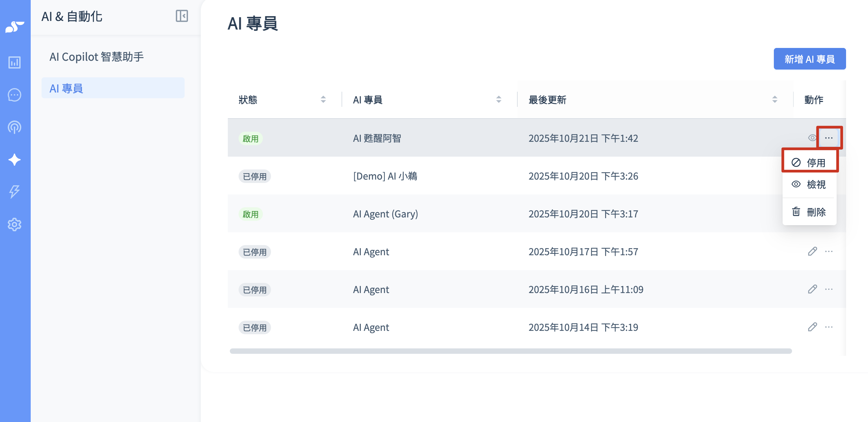Image resolution: width=868 pixels, height=422 pixels.
Task: Choose 停用 in the action menu
Action: click(x=809, y=163)
